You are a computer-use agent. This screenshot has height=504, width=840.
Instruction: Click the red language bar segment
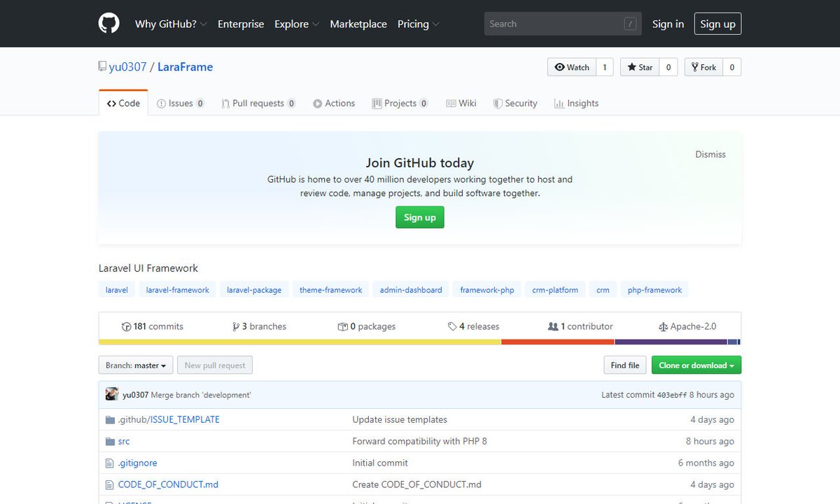click(558, 342)
